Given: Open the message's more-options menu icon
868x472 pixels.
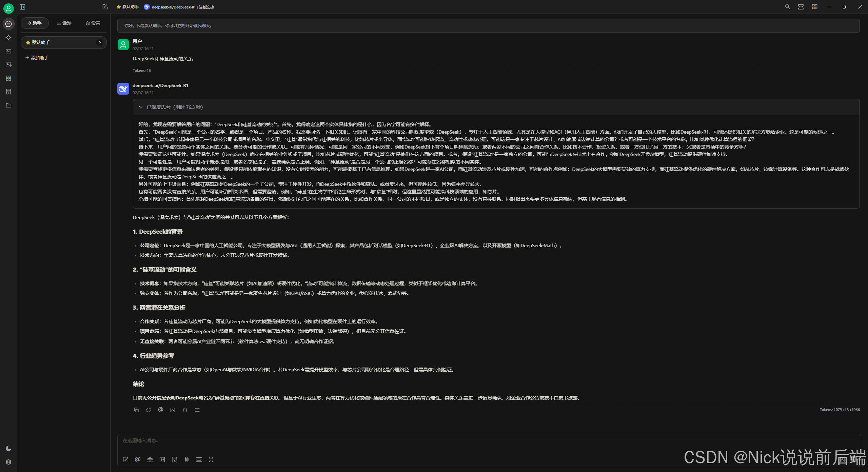Looking at the screenshot, I should pyautogui.click(x=197, y=410).
